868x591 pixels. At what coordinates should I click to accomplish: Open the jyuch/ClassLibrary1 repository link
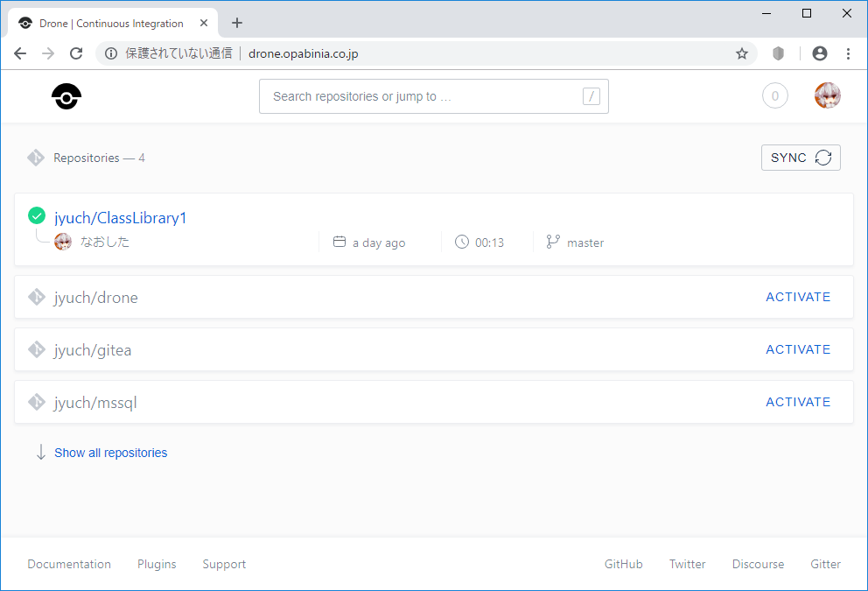120,218
